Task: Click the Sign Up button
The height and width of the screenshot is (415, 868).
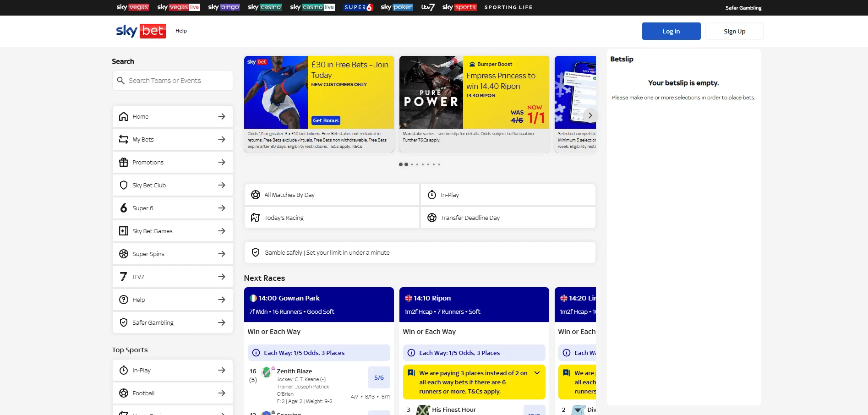Action: (734, 31)
